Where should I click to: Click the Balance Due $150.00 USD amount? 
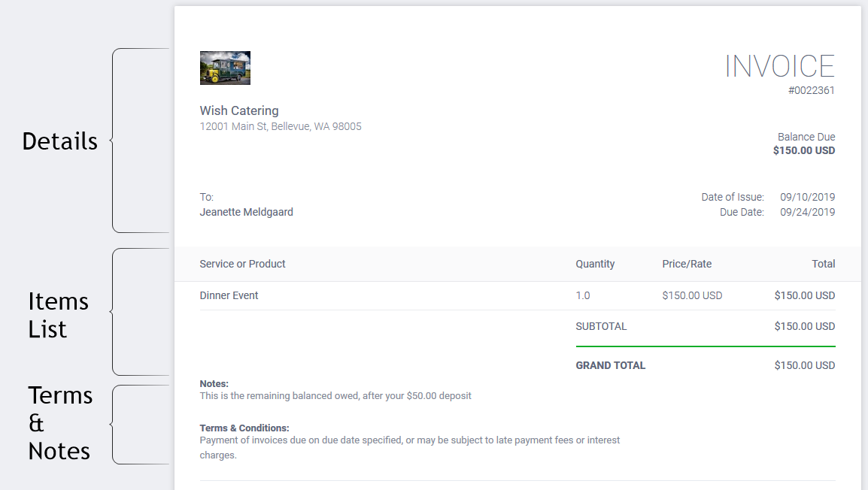(804, 150)
